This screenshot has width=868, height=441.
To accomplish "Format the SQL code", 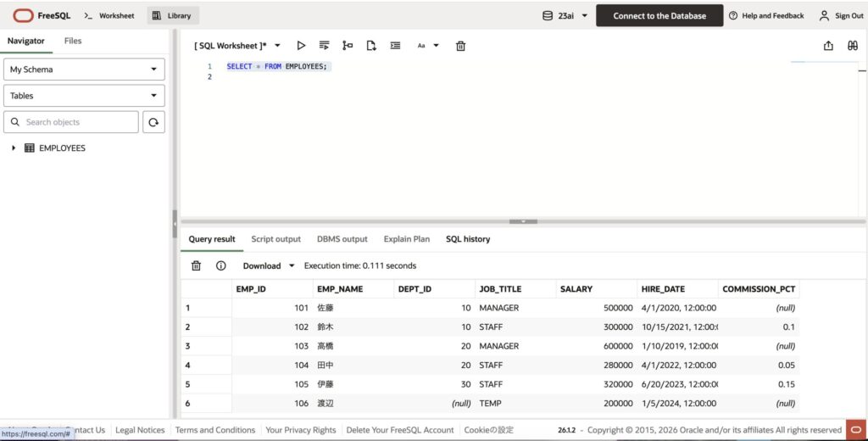I will point(395,46).
